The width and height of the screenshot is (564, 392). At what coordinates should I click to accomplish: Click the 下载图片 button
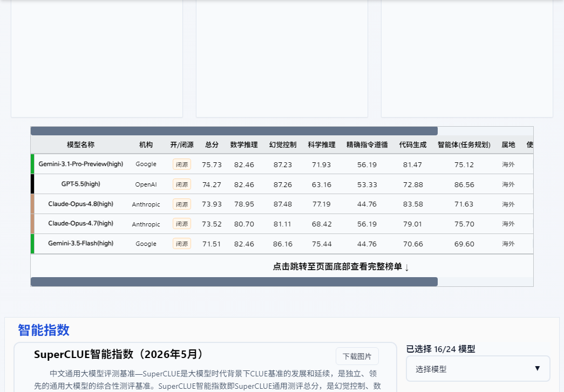[x=357, y=356]
